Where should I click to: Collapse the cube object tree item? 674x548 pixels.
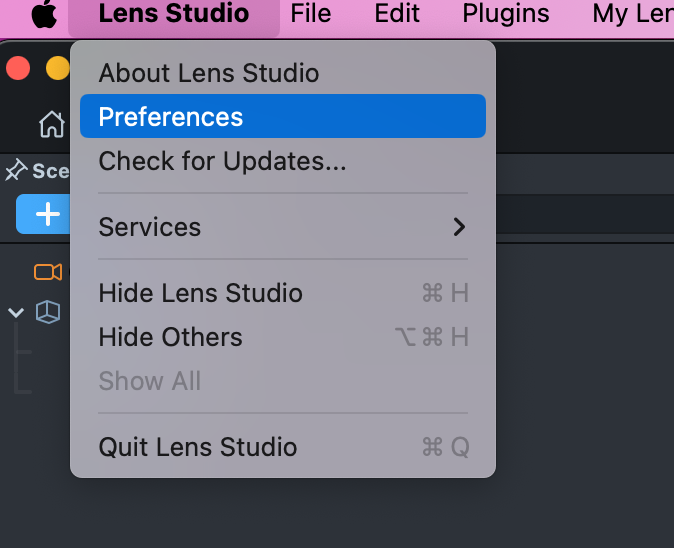click(16, 312)
